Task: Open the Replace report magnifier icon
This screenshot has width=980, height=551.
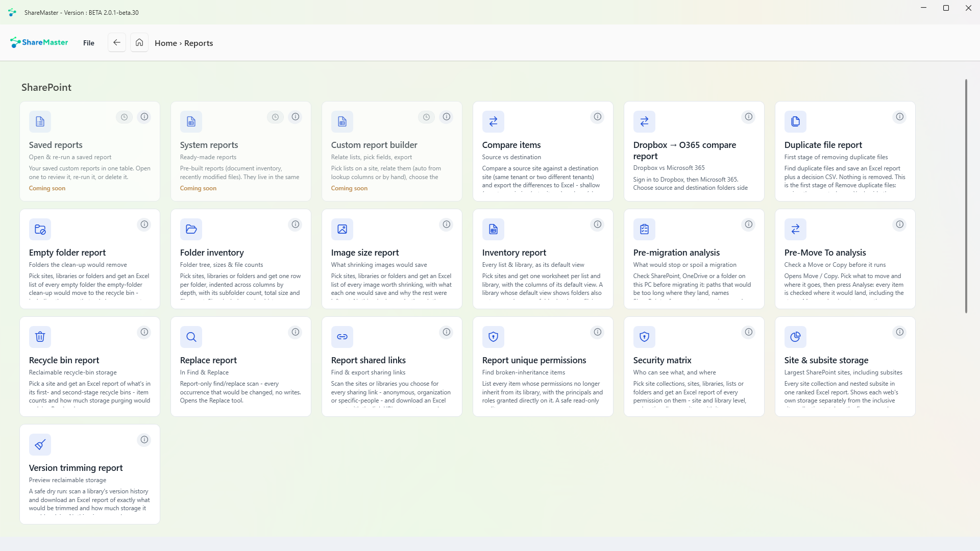Action: point(191,337)
